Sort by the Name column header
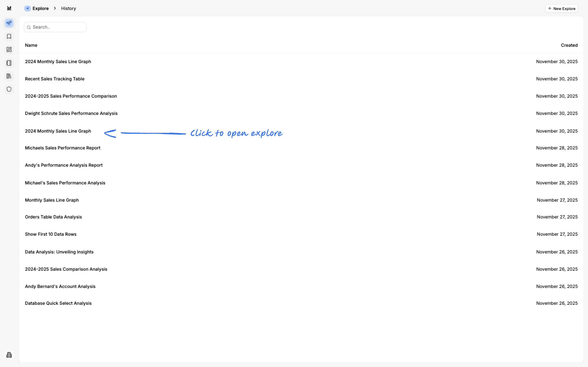The image size is (588, 367). pyautogui.click(x=31, y=45)
